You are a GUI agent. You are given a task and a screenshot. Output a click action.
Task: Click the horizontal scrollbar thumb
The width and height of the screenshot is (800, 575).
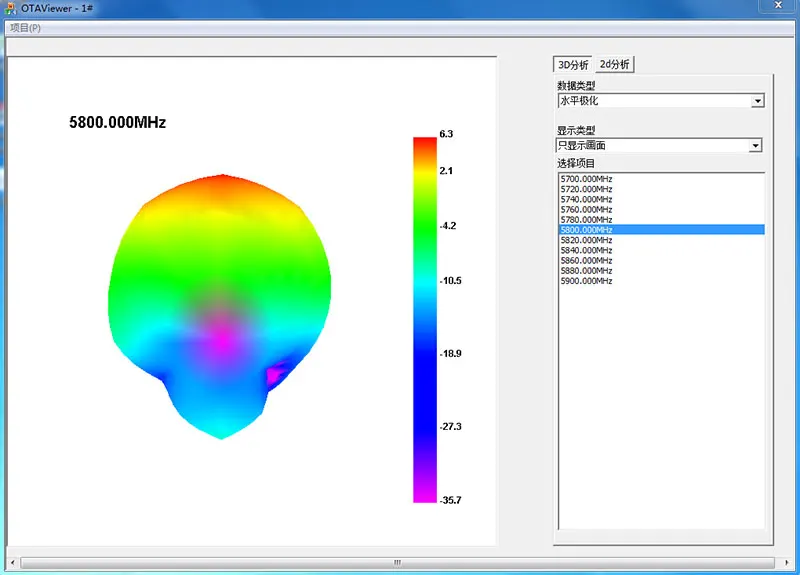coord(397,563)
